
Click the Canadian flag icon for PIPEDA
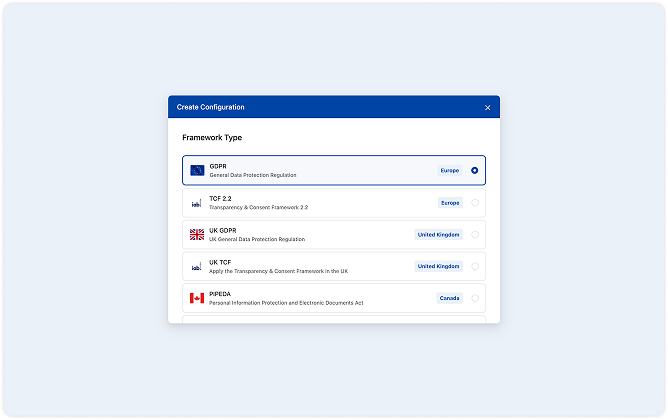197,298
